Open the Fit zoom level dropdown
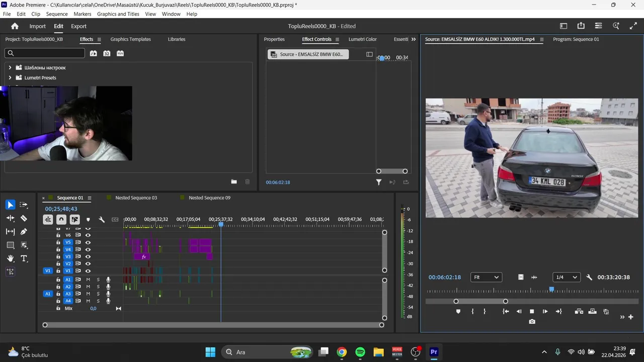 point(486,277)
